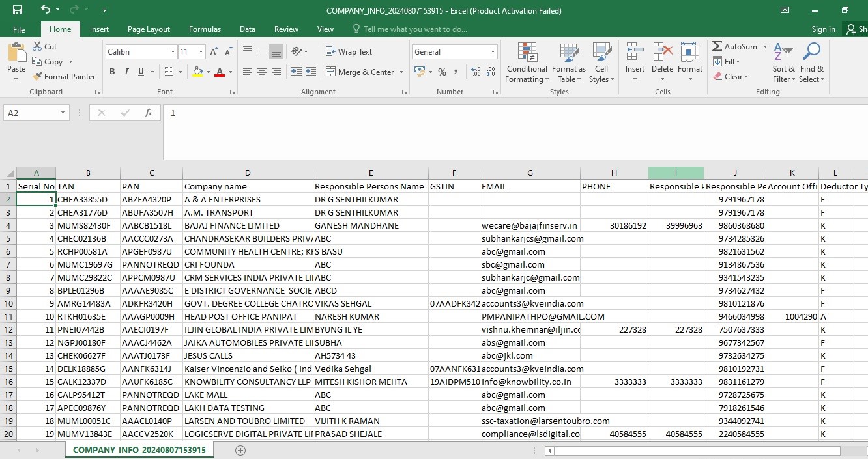Select column D header
The image size is (868, 459).
click(x=248, y=173)
